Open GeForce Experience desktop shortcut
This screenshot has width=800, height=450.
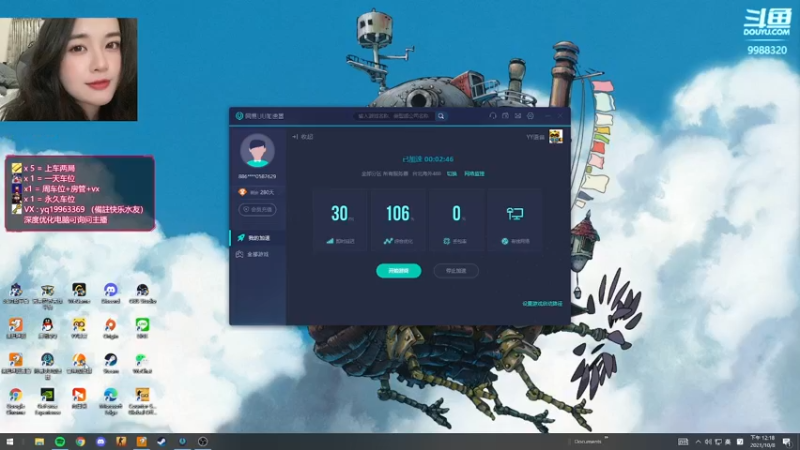tap(47, 402)
